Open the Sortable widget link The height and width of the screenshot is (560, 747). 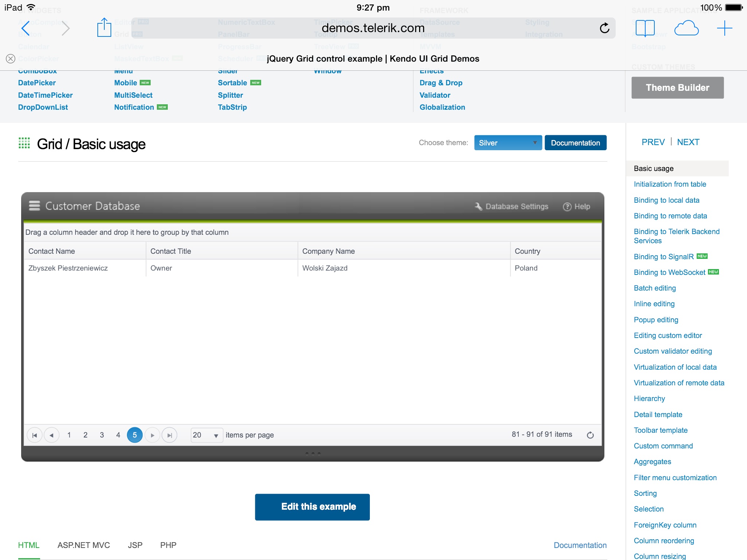click(x=232, y=83)
